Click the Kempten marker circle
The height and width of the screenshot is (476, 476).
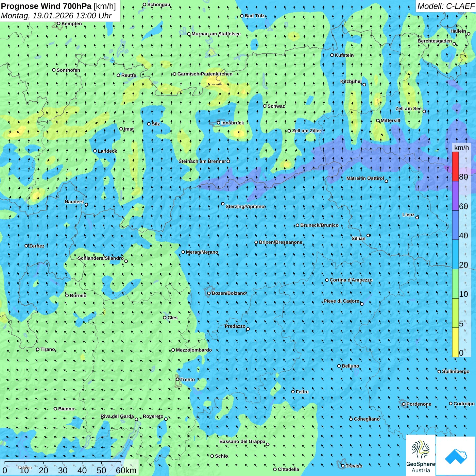click(x=58, y=23)
